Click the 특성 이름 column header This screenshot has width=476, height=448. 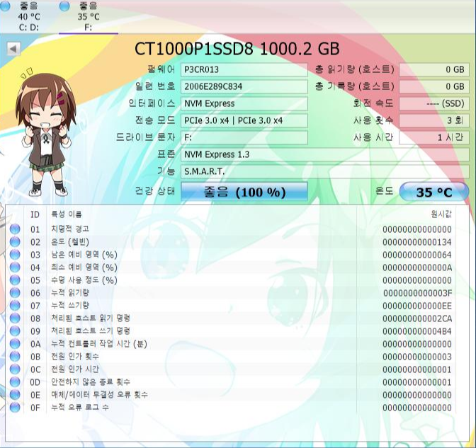[x=66, y=214]
